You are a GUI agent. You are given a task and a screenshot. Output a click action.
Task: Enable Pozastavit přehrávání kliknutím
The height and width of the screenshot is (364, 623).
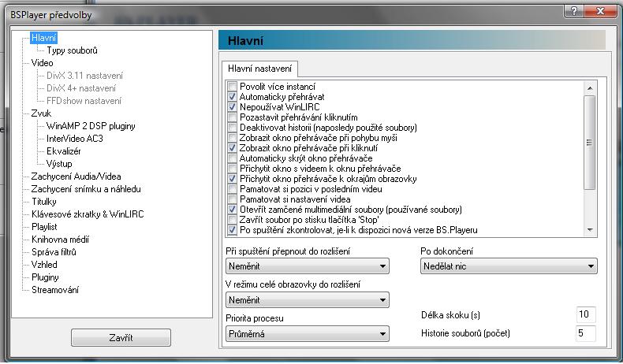[233, 117]
